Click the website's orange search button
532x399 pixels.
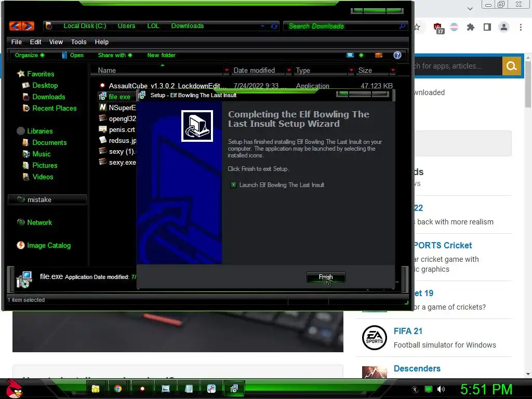[x=511, y=66]
